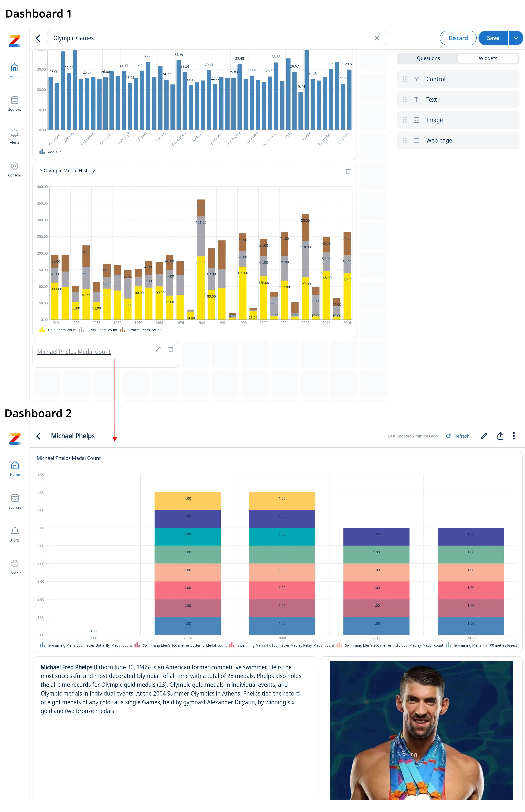Expand the Save button dropdown arrow
The width and height of the screenshot is (525, 812).
click(x=516, y=38)
